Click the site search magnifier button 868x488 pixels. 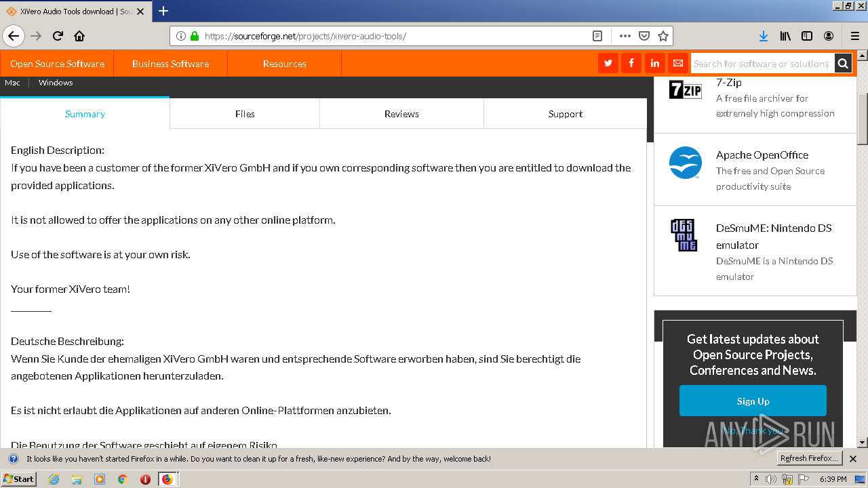843,63
